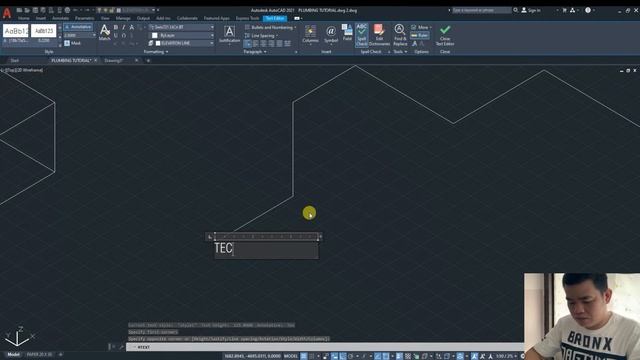Apply Underline formatting to the text
The image size is (640, 360).
click(x=116, y=36)
